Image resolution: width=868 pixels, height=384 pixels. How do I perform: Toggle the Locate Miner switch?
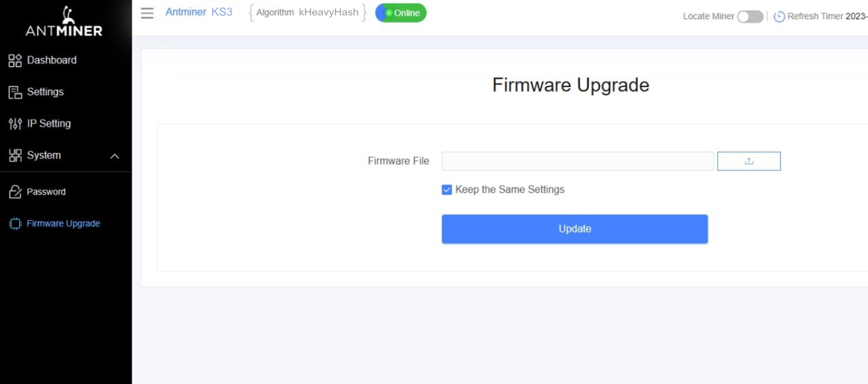(x=750, y=17)
